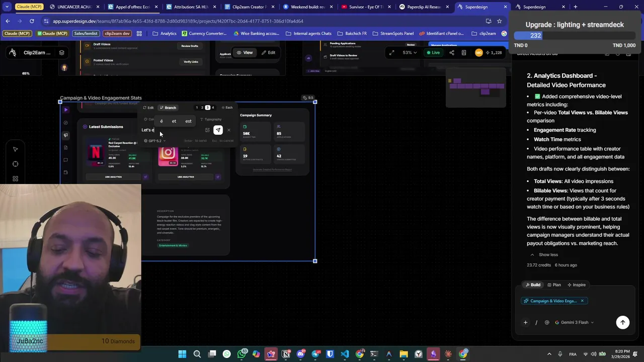Click the slash command icon
Viewport: 644px width, 362px height.
pos(536,323)
